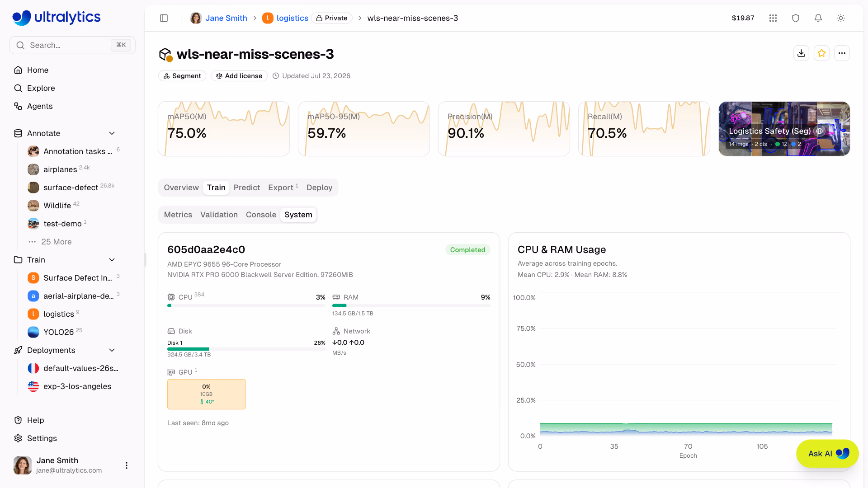This screenshot has height=488, width=868.
Task: Click the shield icon in header
Action: (x=796, y=18)
